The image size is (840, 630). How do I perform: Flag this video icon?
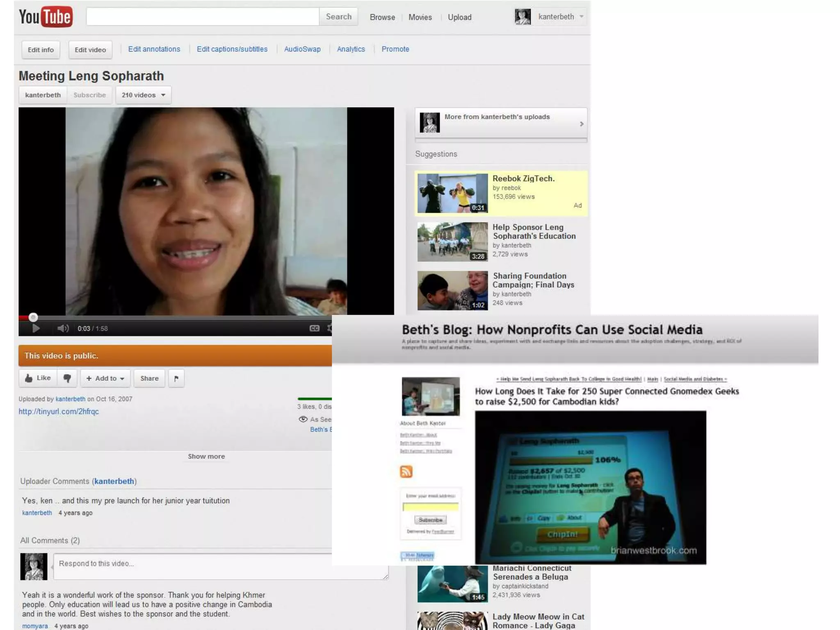[x=176, y=378]
